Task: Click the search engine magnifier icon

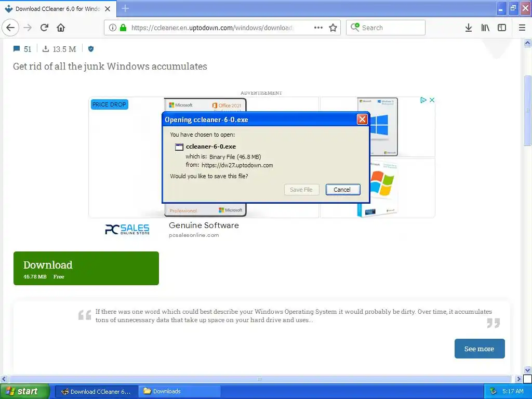Action: tap(355, 27)
